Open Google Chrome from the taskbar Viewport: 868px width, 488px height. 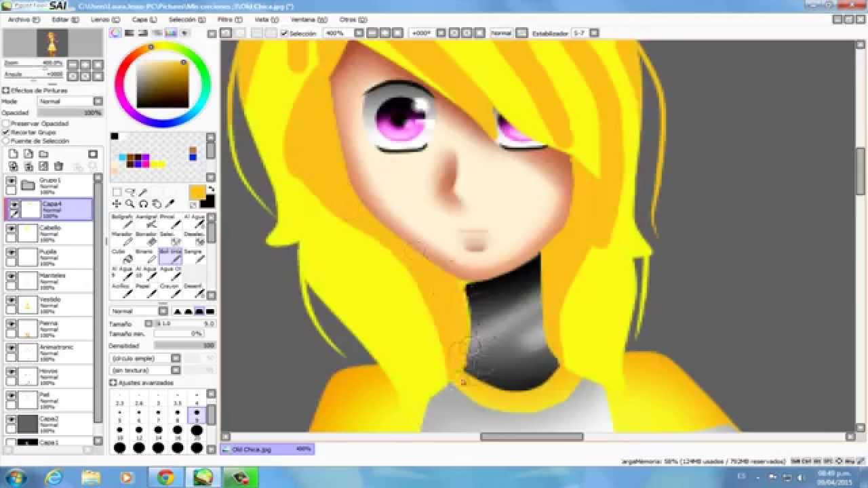point(165,478)
